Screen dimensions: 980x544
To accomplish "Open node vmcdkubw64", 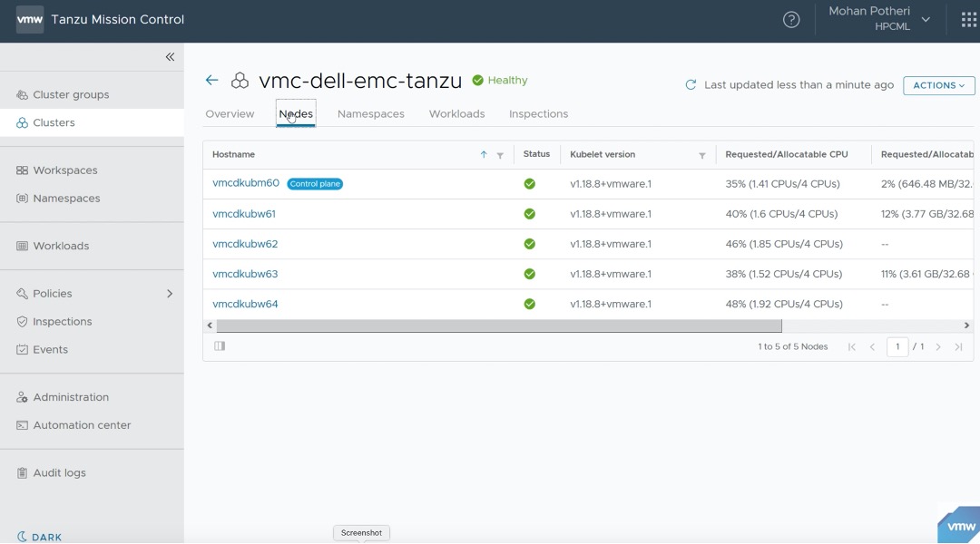I will click(245, 304).
